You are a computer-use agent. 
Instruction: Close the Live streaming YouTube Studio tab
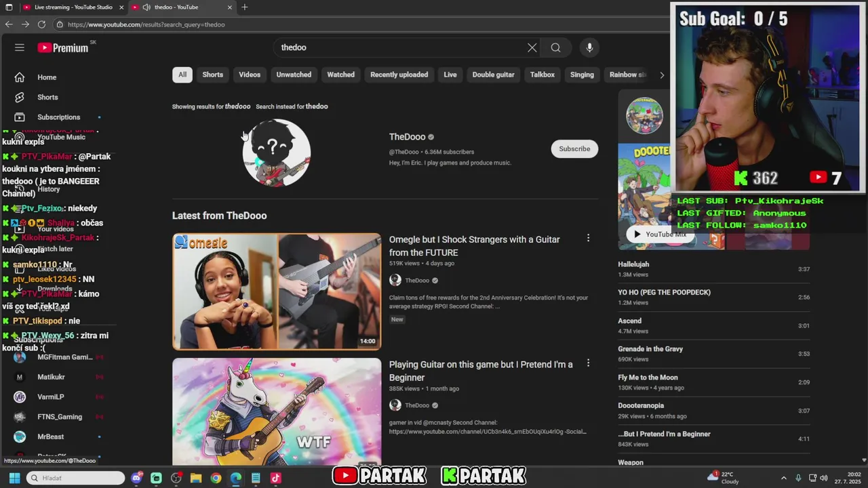point(121,7)
